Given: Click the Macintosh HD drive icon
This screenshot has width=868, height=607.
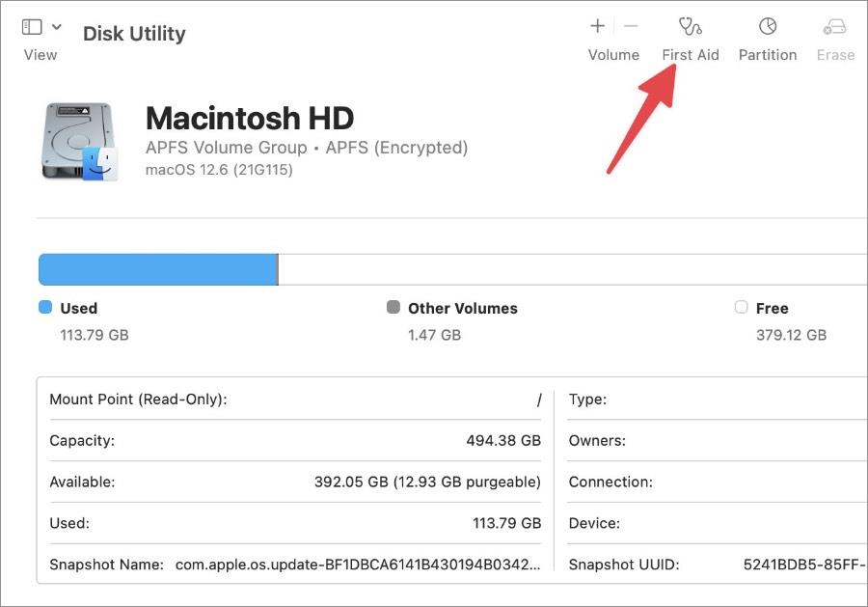Looking at the screenshot, I should point(80,141).
